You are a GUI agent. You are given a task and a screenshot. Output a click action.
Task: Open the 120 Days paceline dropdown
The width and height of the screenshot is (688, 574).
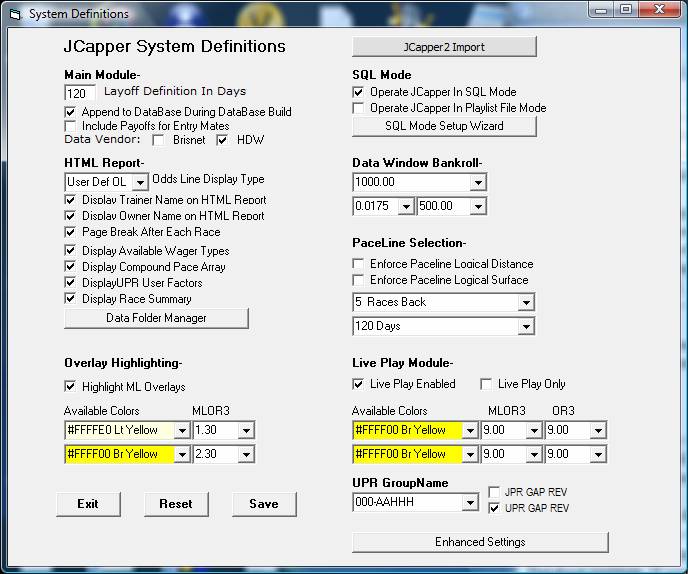526,326
